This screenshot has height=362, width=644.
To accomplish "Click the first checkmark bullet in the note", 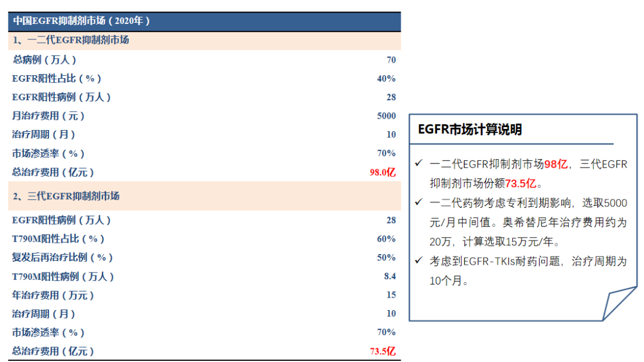I will pos(419,163).
